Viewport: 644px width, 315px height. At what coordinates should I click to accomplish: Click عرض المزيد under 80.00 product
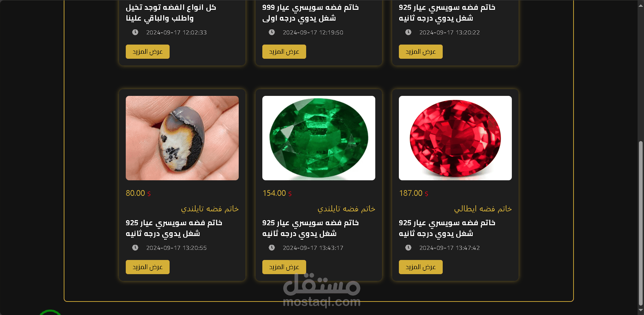pos(148,267)
